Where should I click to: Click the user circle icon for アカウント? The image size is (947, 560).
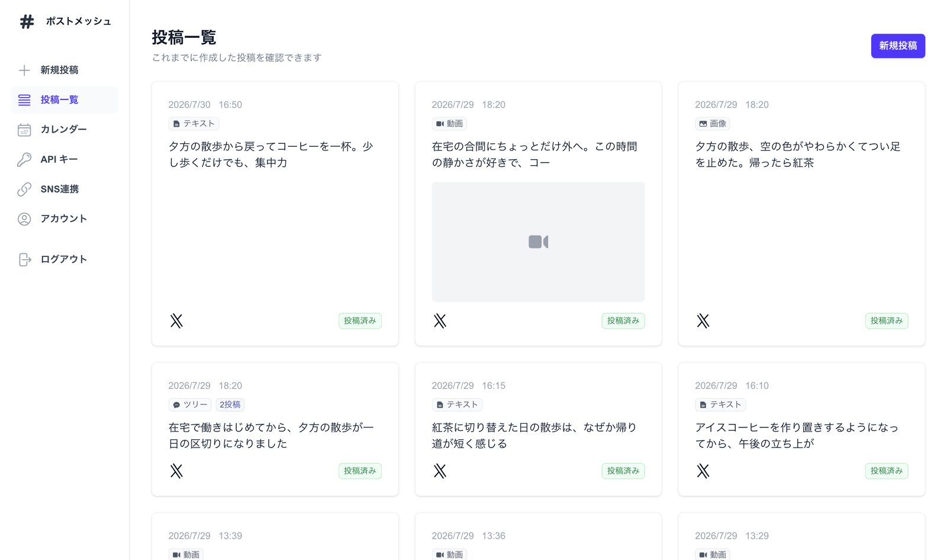[24, 219]
